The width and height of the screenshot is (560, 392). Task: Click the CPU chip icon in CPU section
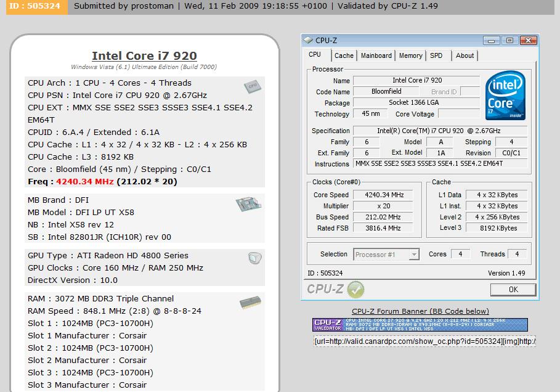252,86
